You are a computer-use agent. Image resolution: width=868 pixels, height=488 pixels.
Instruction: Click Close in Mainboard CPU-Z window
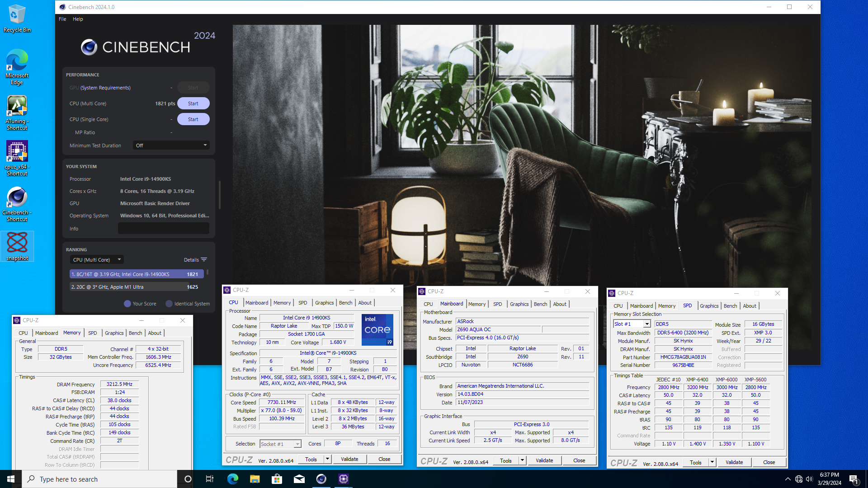point(579,461)
